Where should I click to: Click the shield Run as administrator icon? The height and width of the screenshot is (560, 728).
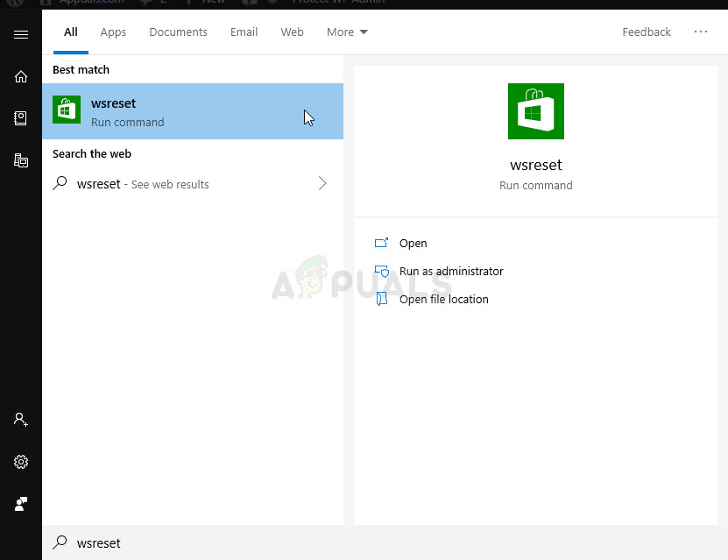(382, 271)
